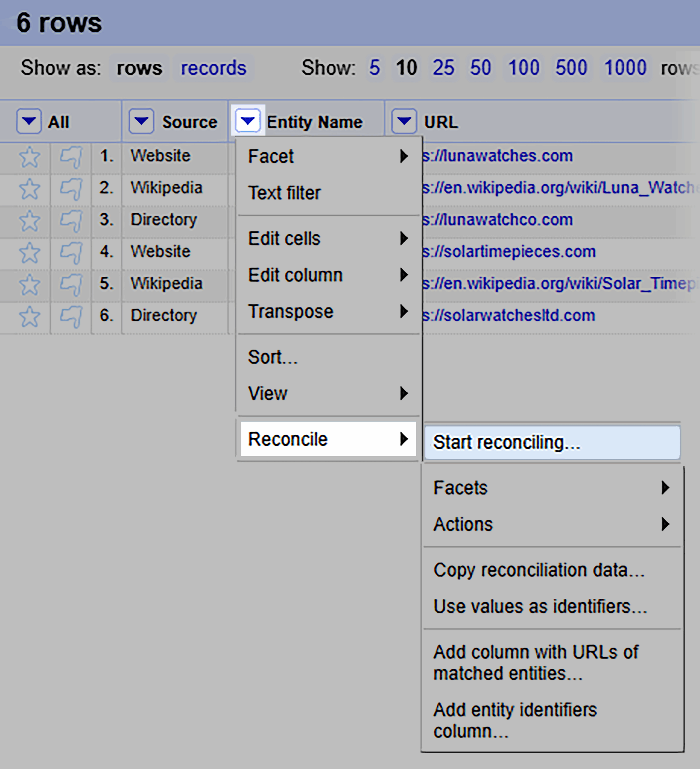Open the Source column dropdown menu
Image resolution: width=700 pixels, height=769 pixels.
[141, 121]
